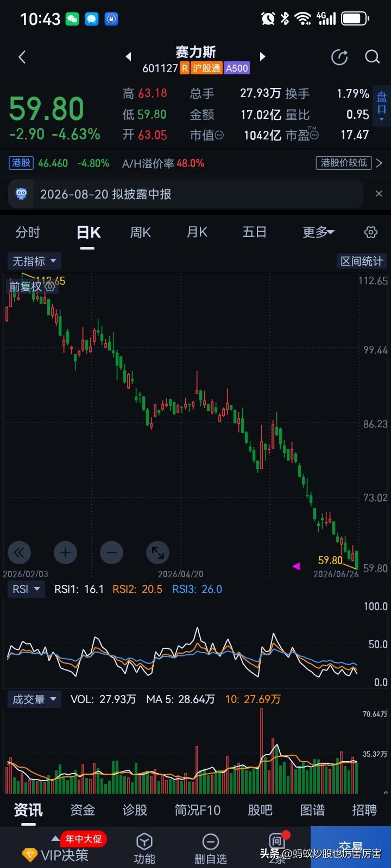Tap the 沪股通 tag

coord(206,68)
